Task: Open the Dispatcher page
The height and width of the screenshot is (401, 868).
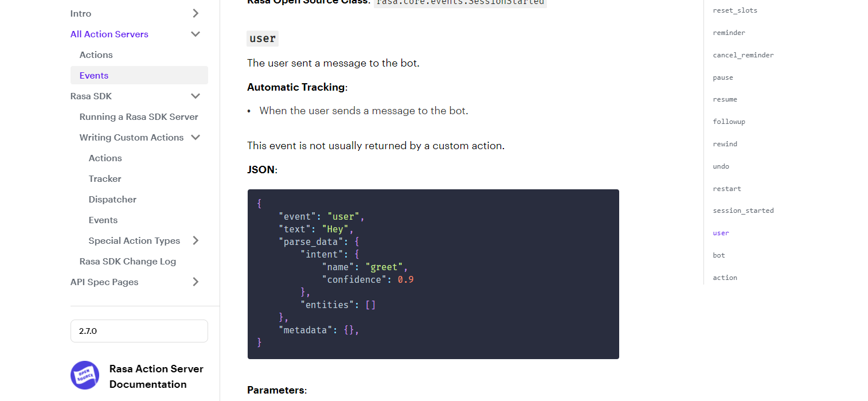Action: 112,199
